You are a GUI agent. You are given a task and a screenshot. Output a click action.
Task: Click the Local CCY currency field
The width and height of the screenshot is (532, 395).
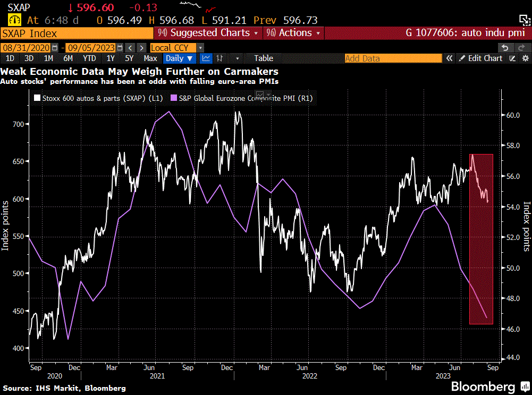[x=173, y=48]
